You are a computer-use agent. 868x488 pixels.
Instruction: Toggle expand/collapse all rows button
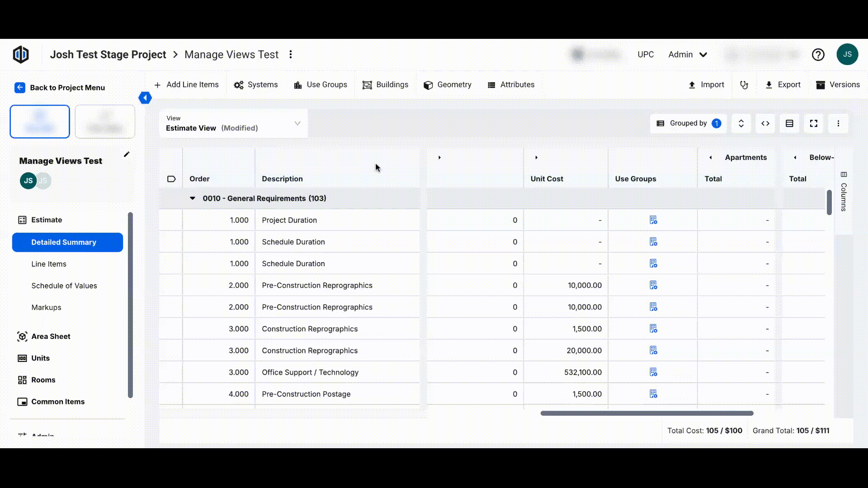coord(741,123)
